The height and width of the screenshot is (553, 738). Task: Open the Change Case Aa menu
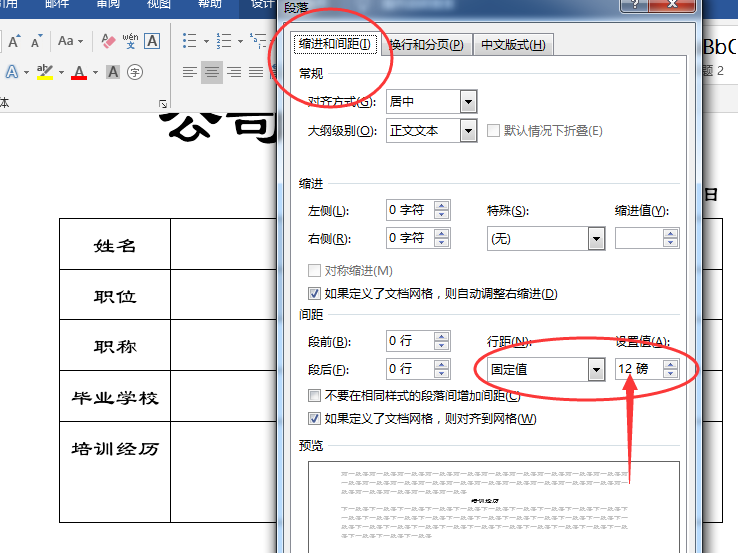(70, 41)
